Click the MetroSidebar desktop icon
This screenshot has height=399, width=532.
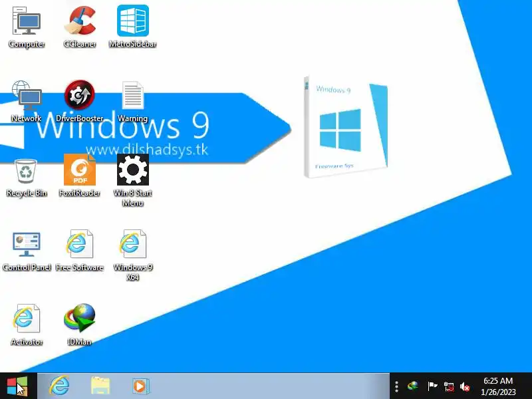(132, 27)
